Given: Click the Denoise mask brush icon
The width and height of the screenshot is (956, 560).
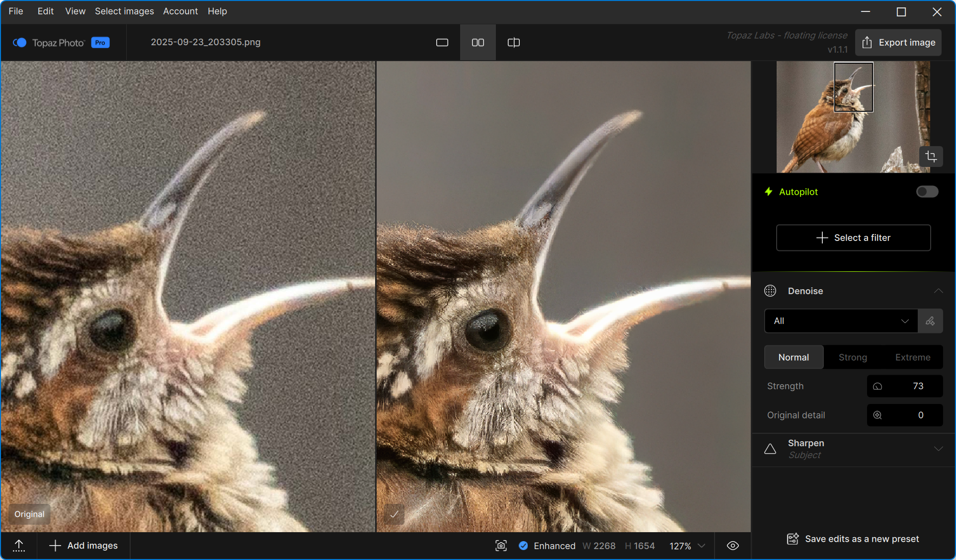Looking at the screenshot, I should 930,321.
